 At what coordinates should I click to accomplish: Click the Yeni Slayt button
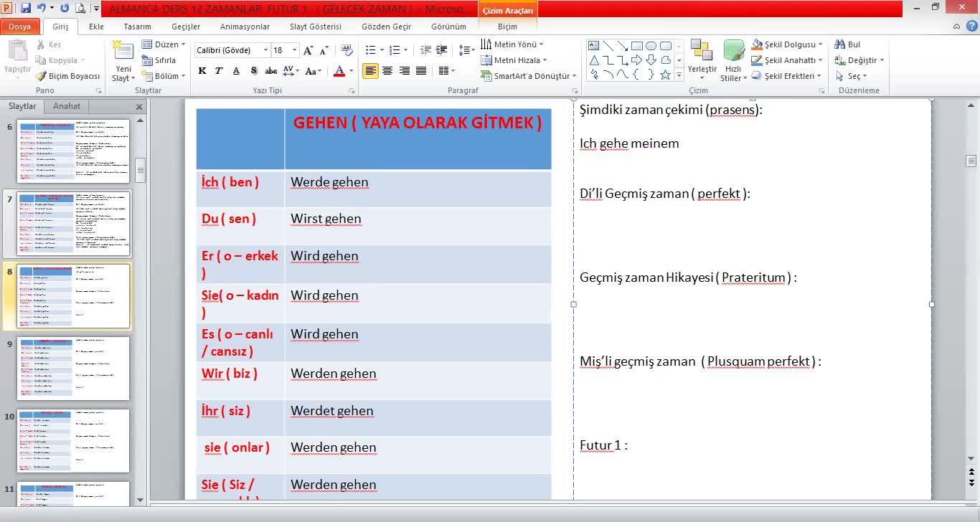[x=123, y=61]
